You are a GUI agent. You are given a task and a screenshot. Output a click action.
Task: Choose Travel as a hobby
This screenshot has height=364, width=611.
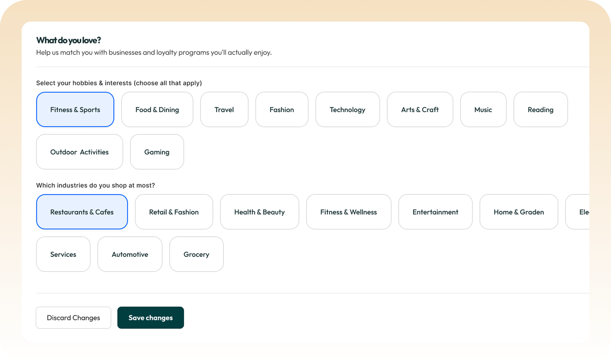tap(224, 109)
